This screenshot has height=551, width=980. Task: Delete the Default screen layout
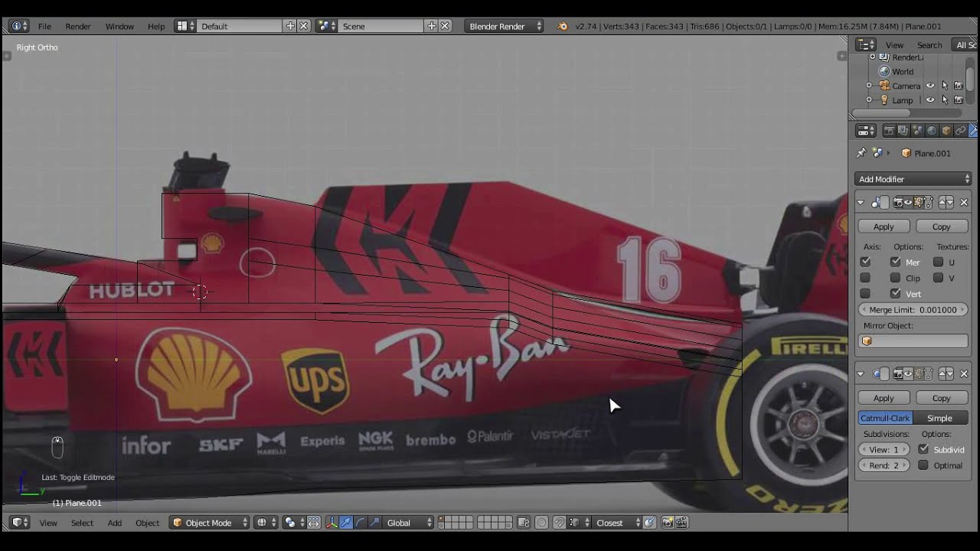pos(304,26)
